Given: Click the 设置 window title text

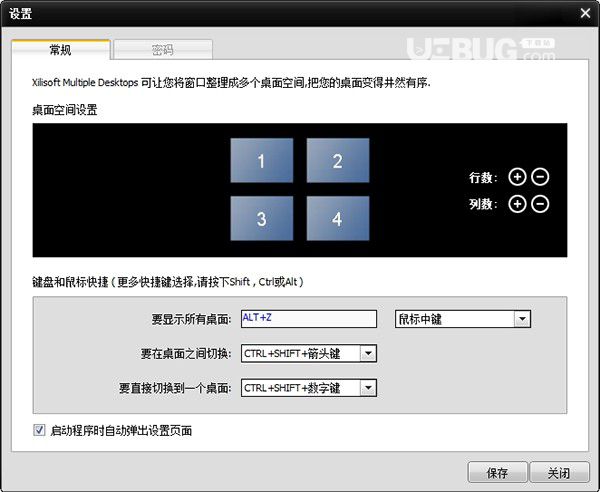Looking at the screenshot, I should [20, 14].
